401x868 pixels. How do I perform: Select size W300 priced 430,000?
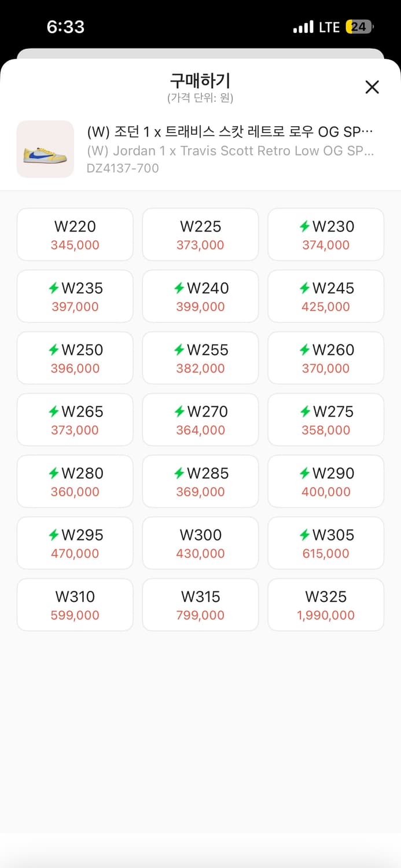[x=200, y=543]
